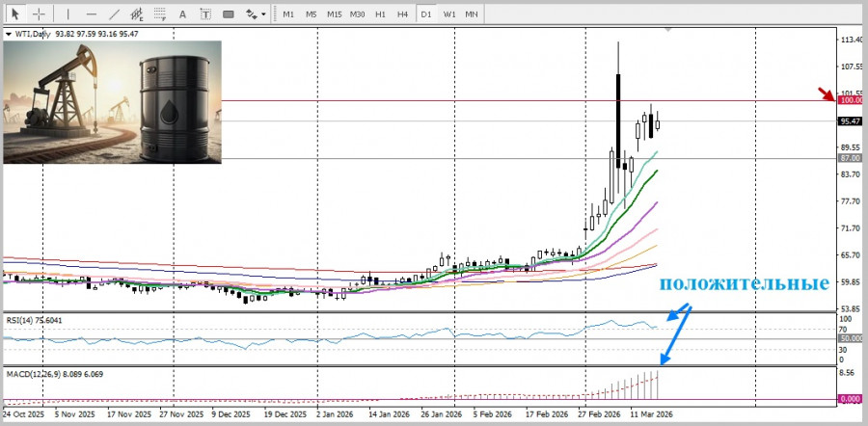Click the M15 timeframe button
The height and width of the screenshot is (426, 868).
click(x=334, y=14)
